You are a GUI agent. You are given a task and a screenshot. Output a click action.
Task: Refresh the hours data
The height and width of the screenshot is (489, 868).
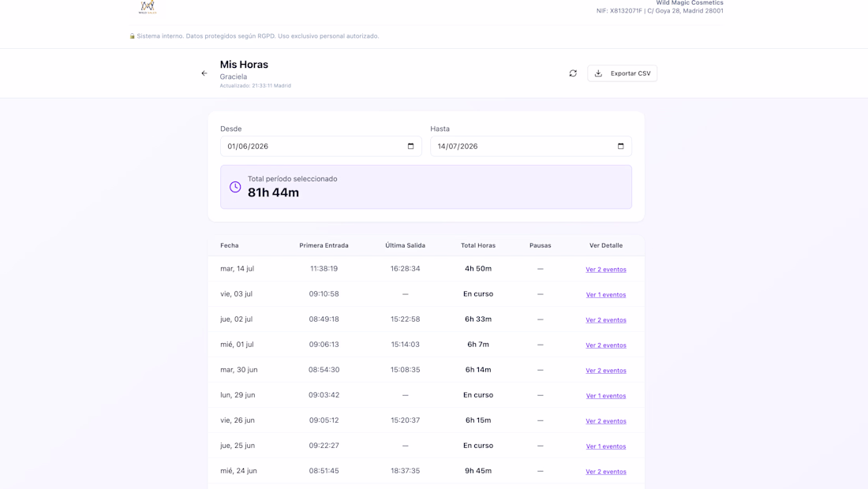point(573,73)
